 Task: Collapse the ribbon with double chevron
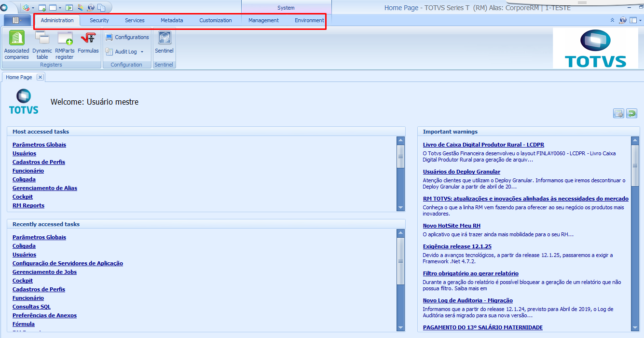coord(613,20)
